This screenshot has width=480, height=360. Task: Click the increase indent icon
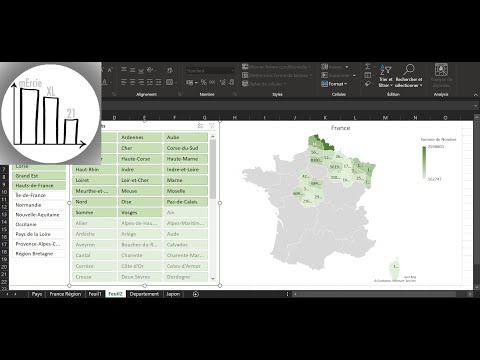[x=158, y=82]
